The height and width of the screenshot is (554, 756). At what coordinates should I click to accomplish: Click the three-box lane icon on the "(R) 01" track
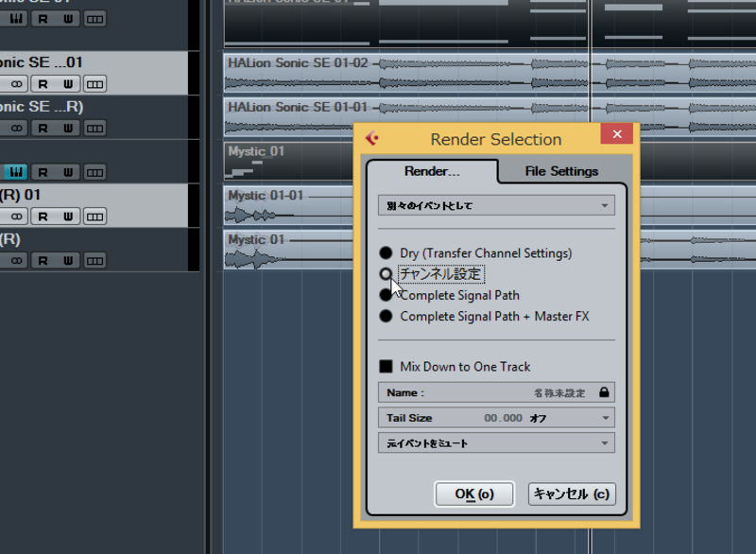tap(94, 216)
